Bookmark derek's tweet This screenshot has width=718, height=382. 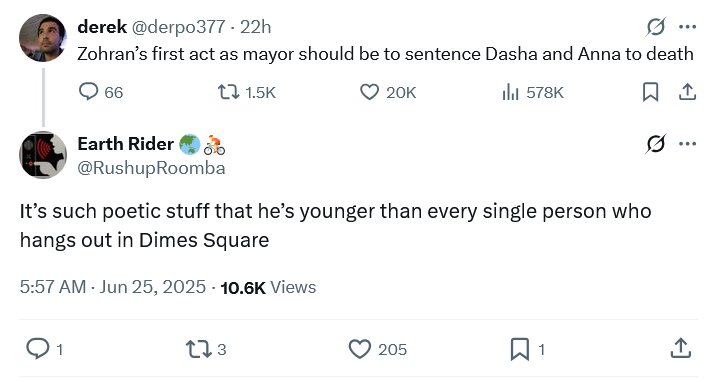click(x=650, y=92)
